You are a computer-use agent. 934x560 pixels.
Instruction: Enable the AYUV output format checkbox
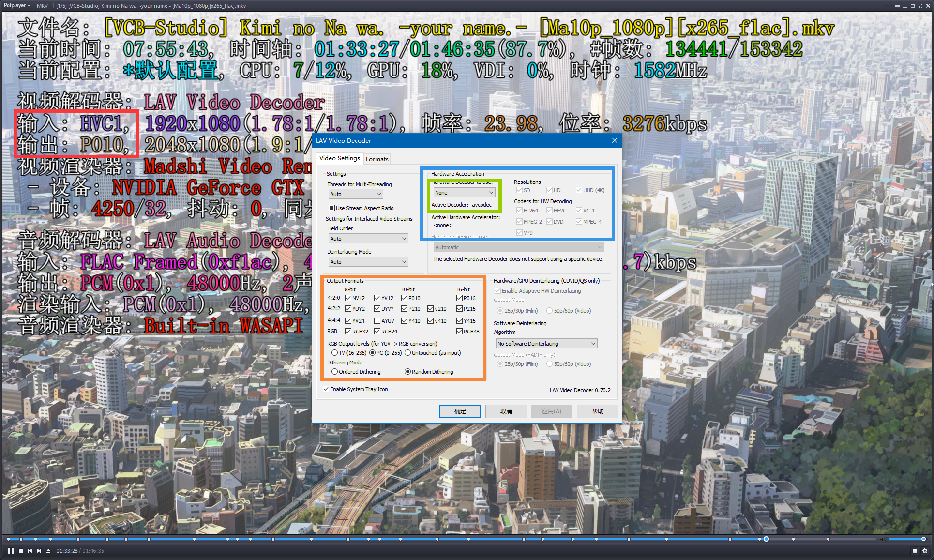[x=377, y=320]
